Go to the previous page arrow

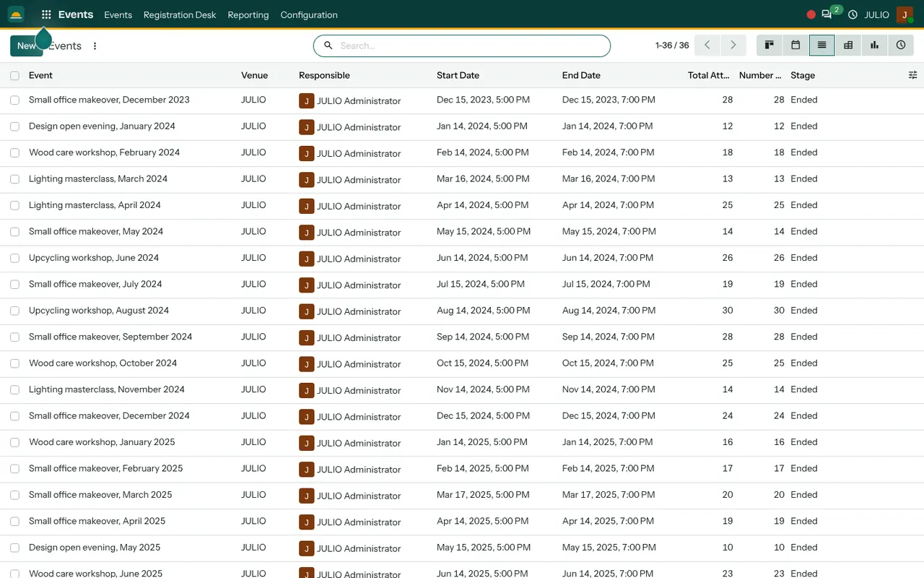[x=707, y=45]
